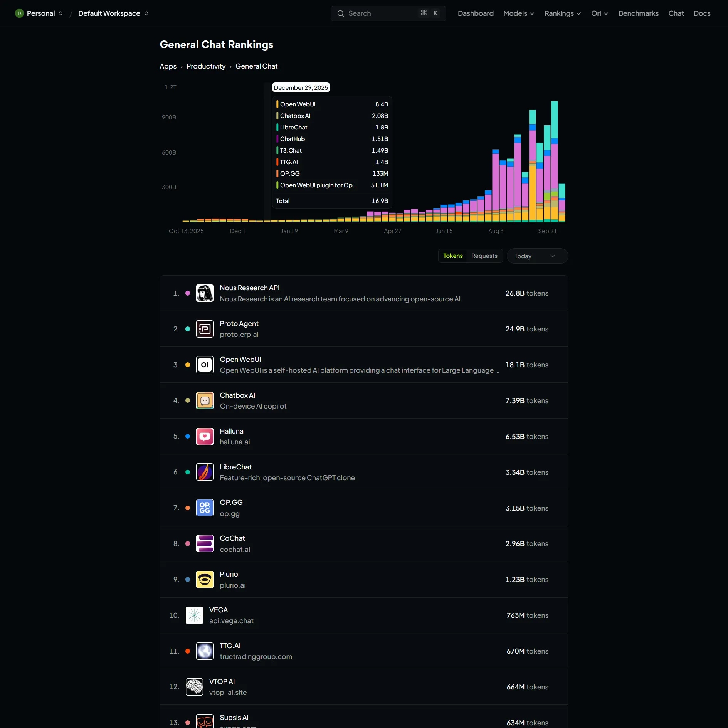
Task: Open the Nous Research API title link
Action: point(250,288)
